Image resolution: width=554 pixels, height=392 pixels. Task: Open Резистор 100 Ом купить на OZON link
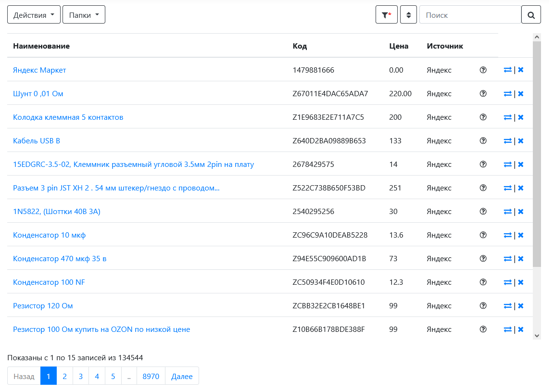pos(102,329)
